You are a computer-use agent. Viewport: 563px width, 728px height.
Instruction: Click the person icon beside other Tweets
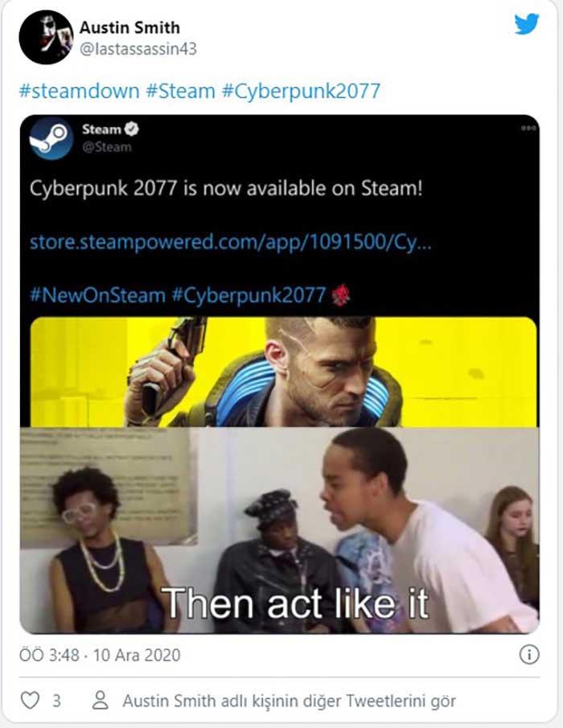click(101, 700)
